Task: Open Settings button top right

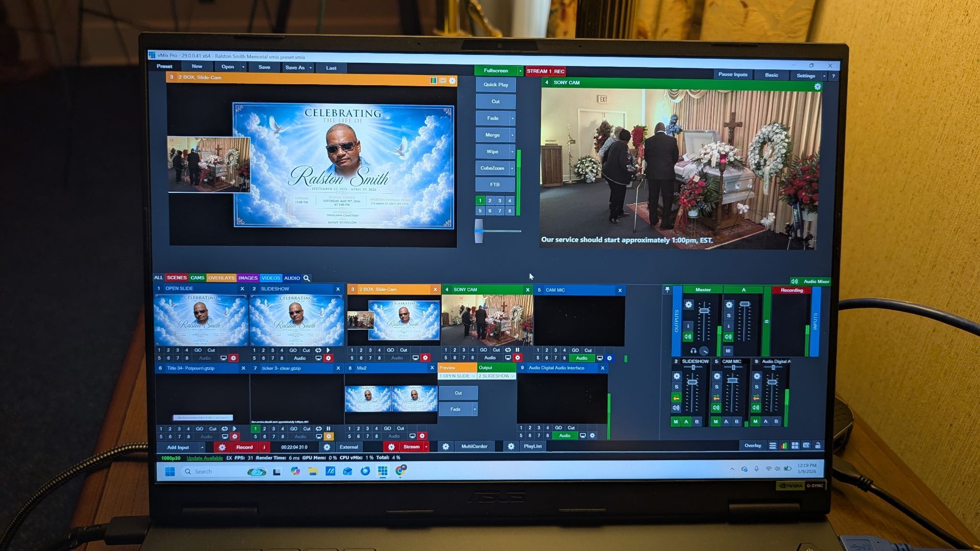Action: 805,76
